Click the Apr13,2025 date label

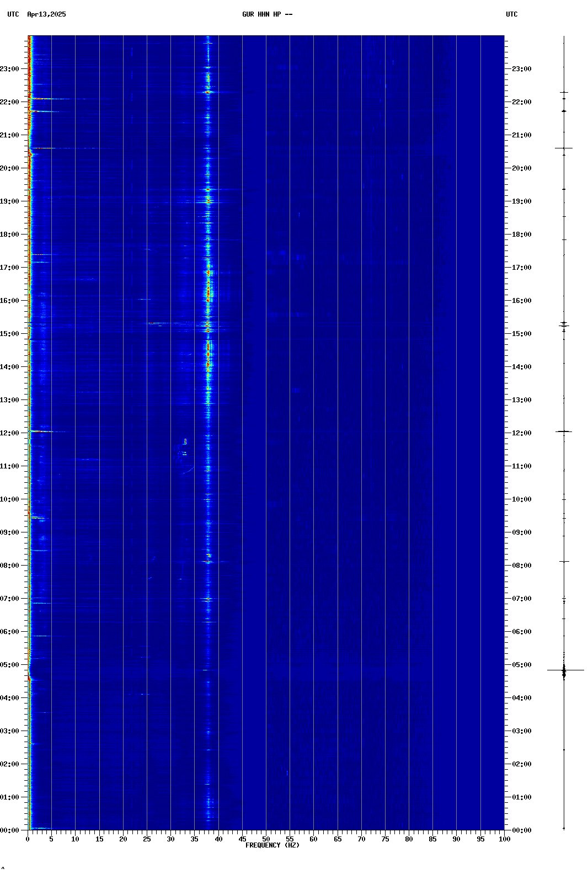pyautogui.click(x=46, y=14)
